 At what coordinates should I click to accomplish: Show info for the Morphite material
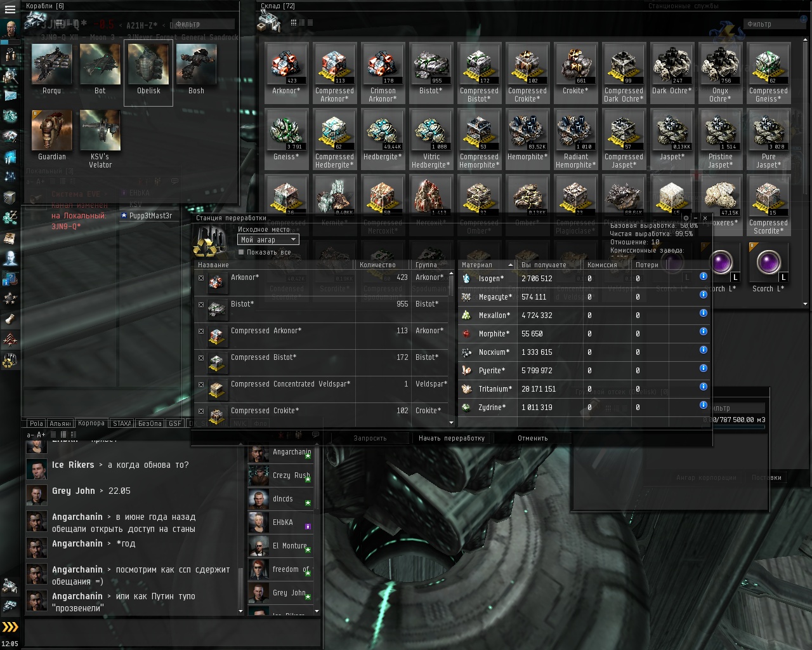point(703,331)
